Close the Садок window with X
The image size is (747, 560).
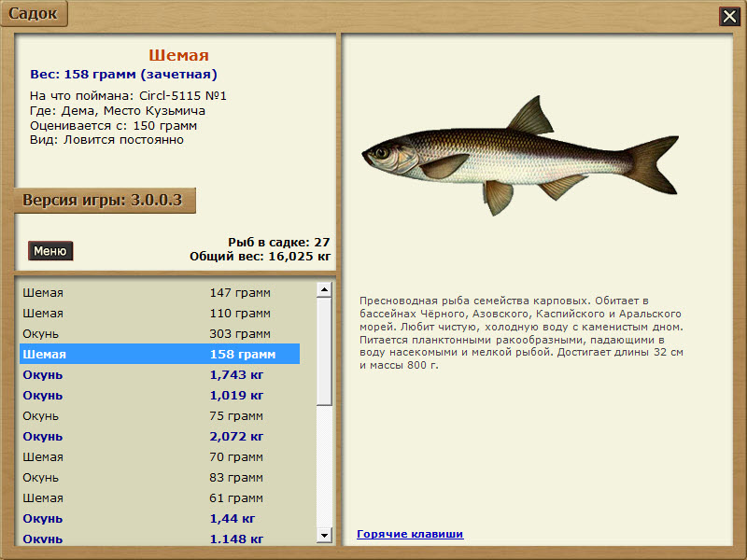(729, 17)
